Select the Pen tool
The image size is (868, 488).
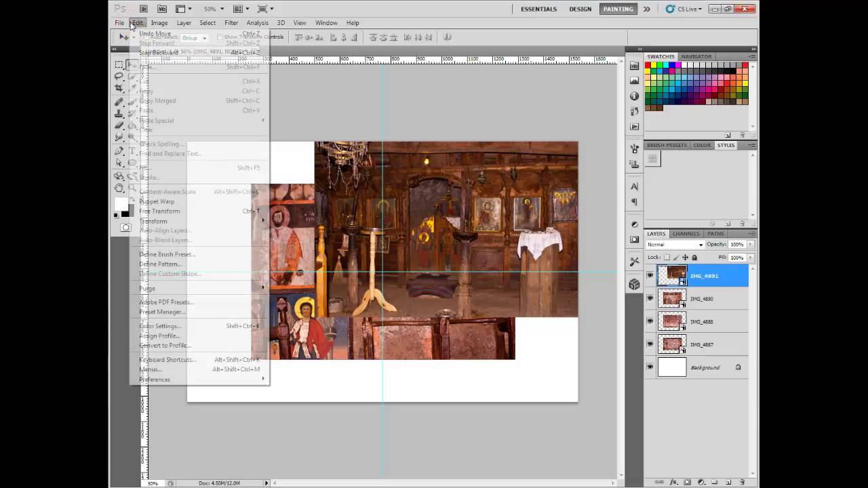(x=119, y=150)
